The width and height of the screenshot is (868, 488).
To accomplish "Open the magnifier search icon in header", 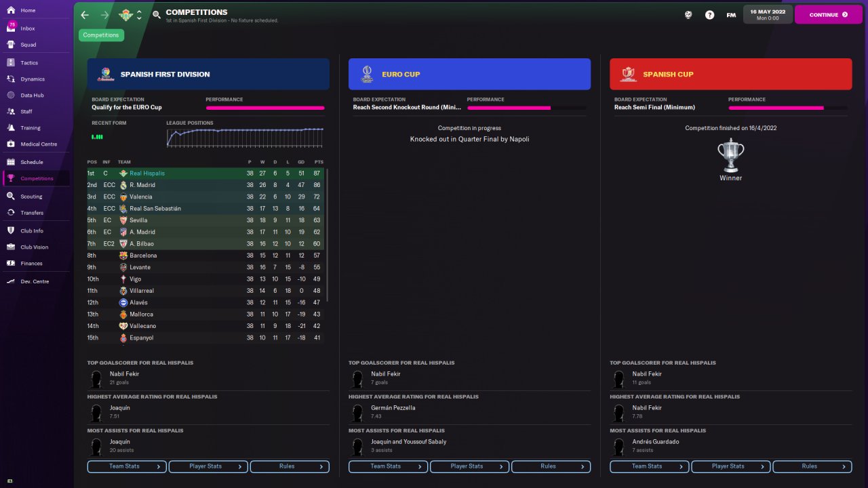I will click(157, 15).
